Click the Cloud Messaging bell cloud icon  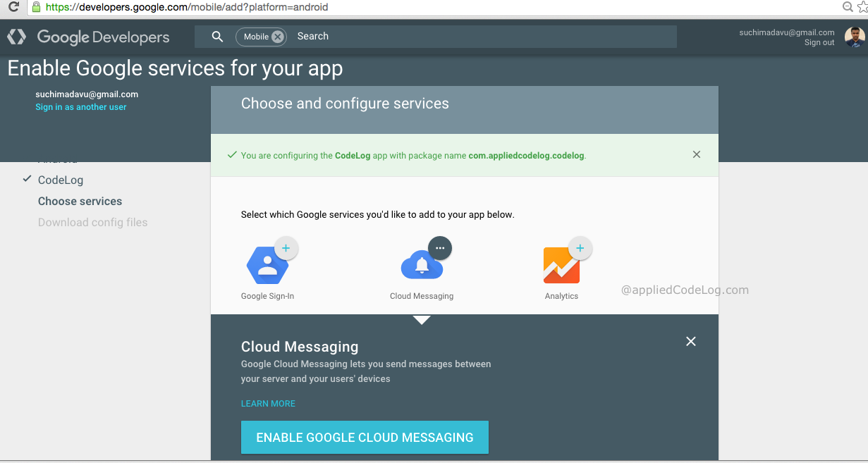click(422, 266)
